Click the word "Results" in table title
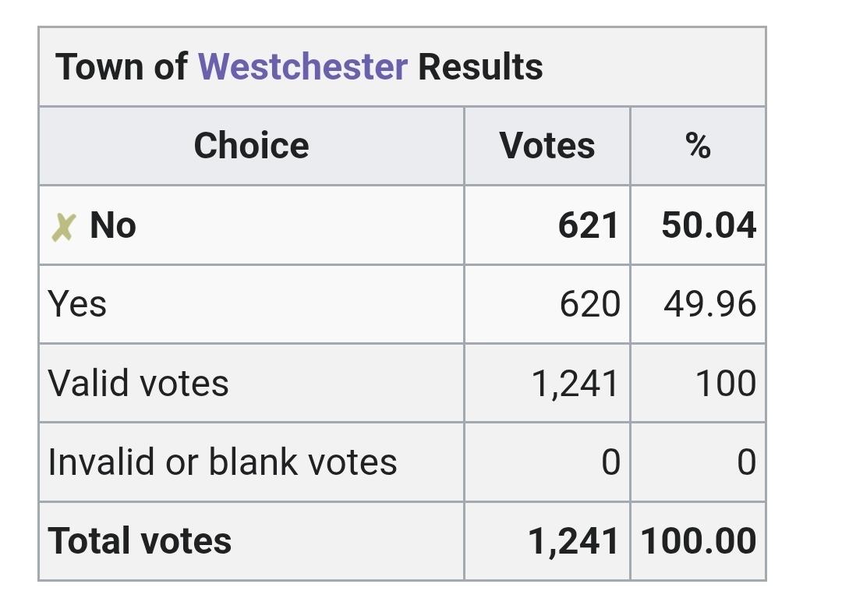 tap(480, 67)
